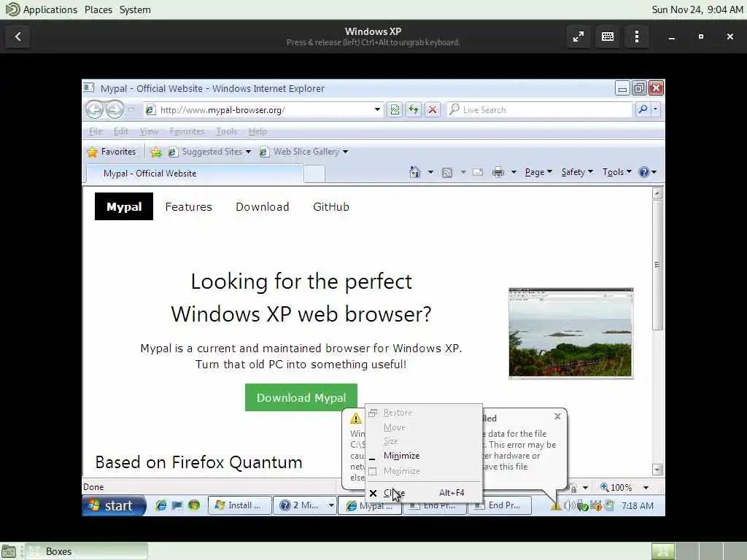Click the Windows XP start button
Image resolution: width=747 pixels, height=560 pixels.
pyautogui.click(x=114, y=506)
